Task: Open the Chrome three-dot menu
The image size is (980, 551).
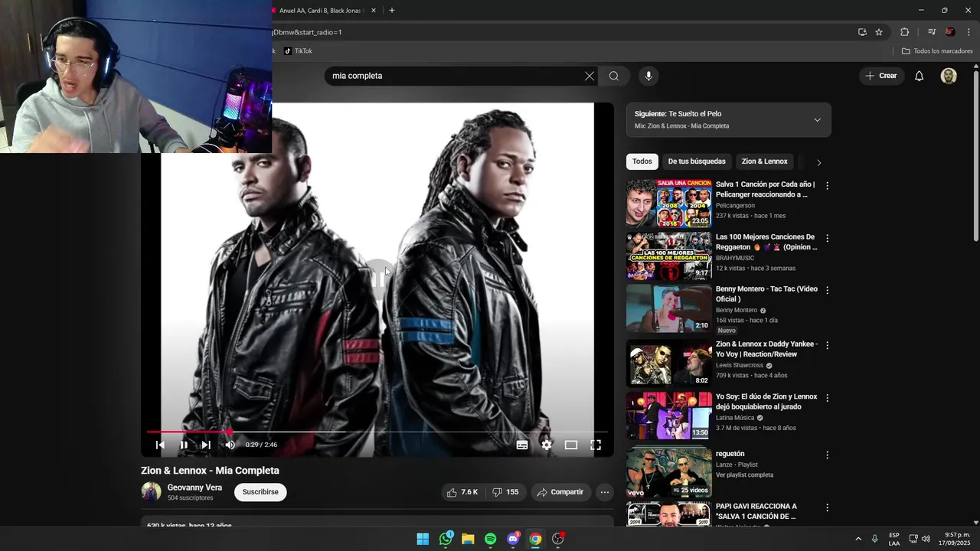Action: coord(969,32)
